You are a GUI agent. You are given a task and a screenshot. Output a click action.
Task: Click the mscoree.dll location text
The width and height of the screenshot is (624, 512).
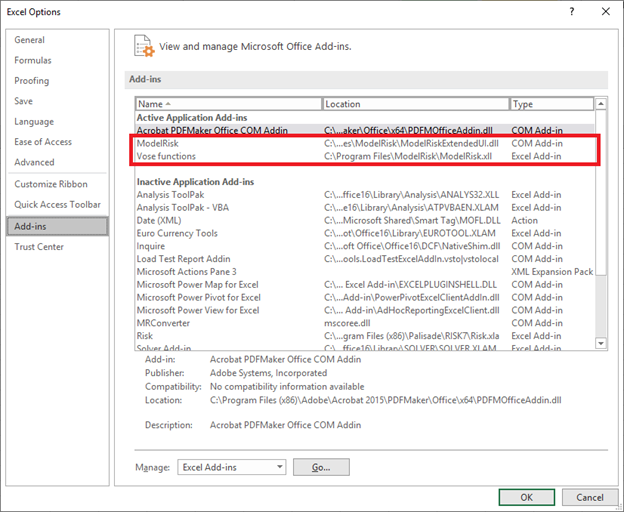(x=347, y=323)
